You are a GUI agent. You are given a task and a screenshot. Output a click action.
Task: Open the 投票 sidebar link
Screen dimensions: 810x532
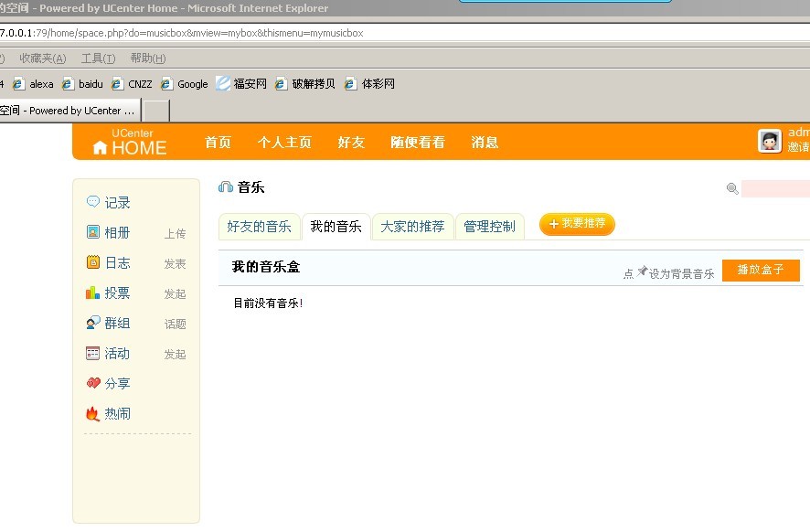click(117, 293)
